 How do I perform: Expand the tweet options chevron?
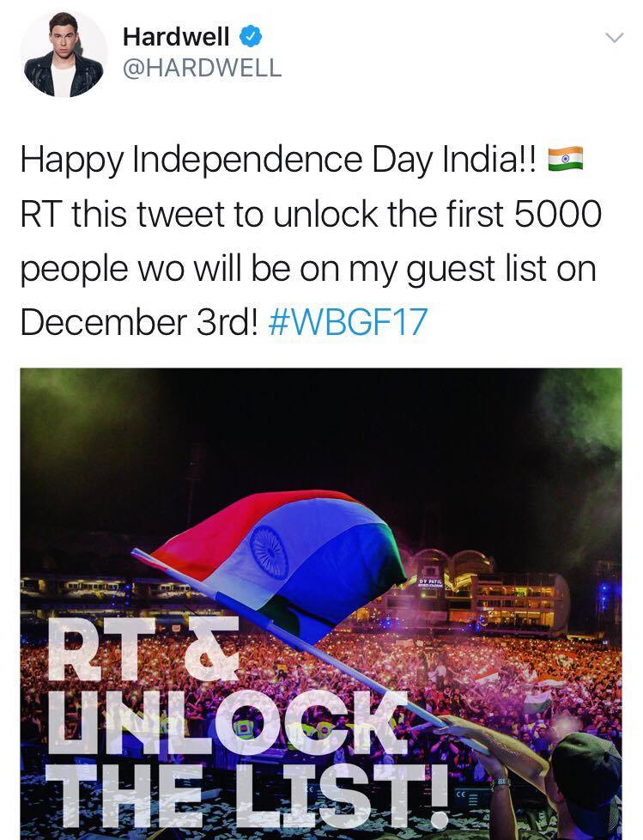coord(614,38)
